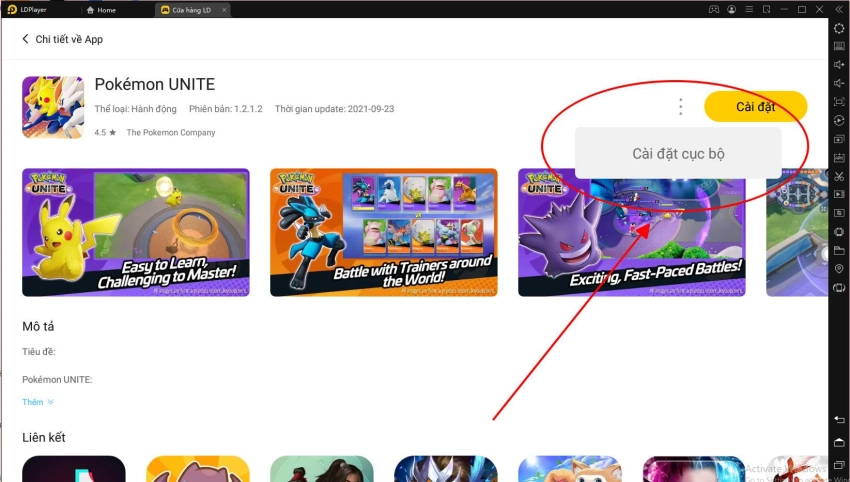Viewport: 850px width, 482px height.
Task: Click the 4.5 star rating
Action: (105, 132)
